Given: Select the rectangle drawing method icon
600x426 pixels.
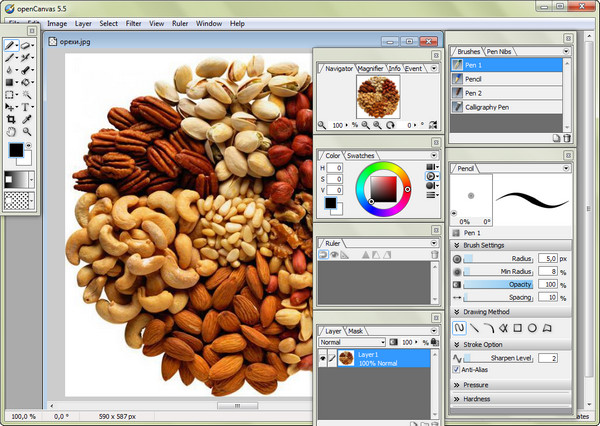Looking at the screenshot, I should [x=518, y=327].
